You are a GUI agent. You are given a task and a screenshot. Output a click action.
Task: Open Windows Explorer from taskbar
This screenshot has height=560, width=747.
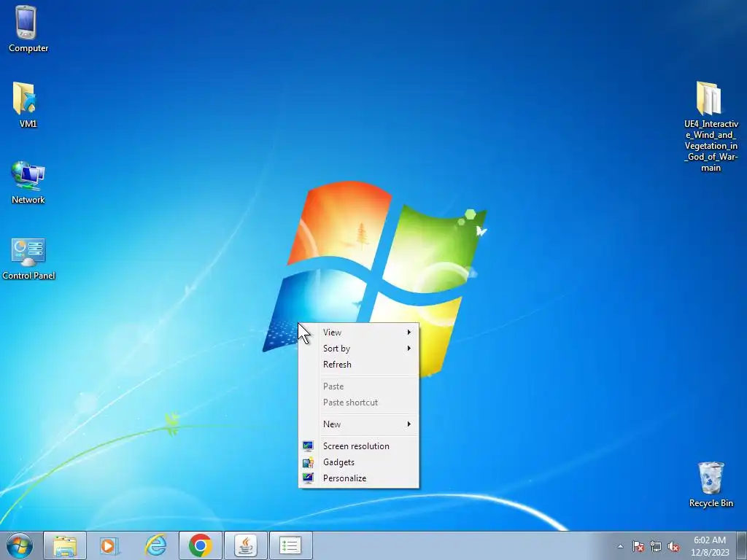point(65,545)
